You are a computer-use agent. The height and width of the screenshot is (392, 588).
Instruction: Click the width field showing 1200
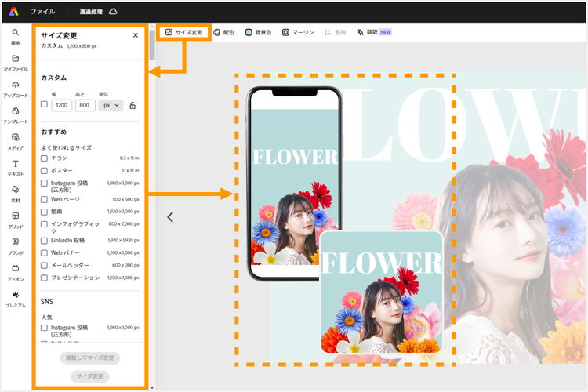point(62,105)
